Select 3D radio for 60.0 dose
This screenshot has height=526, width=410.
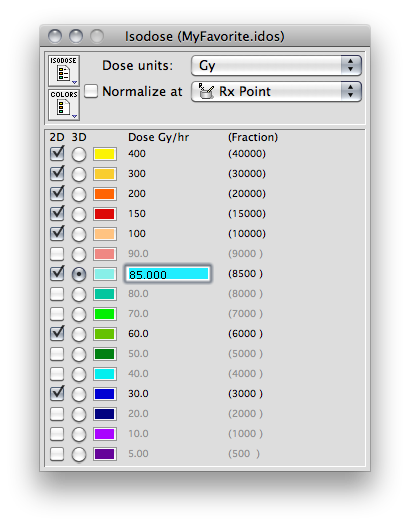(79, 334)
